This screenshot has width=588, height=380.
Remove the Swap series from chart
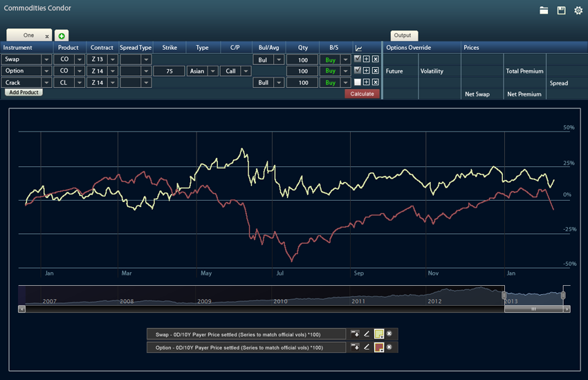coord(389,334)
